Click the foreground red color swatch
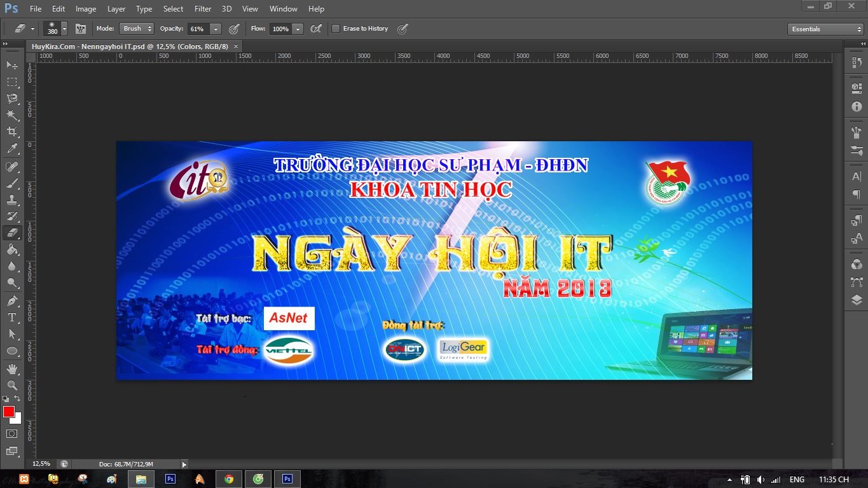 coord(8,412)
